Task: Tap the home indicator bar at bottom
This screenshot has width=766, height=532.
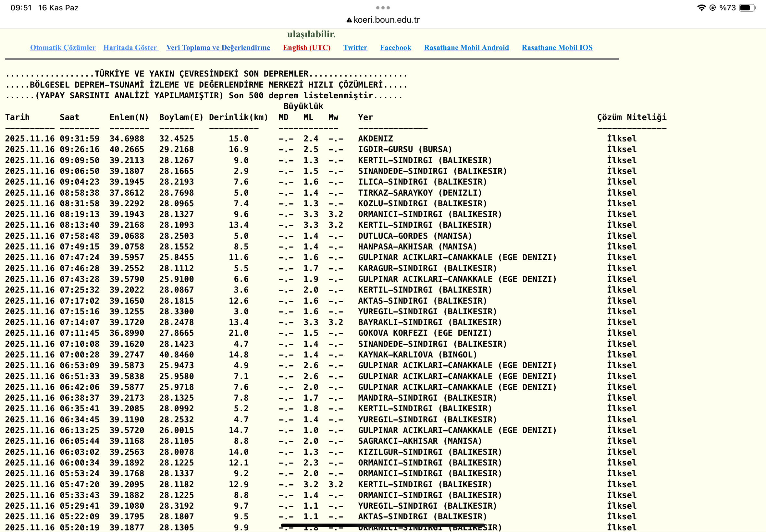Action: 383,526
